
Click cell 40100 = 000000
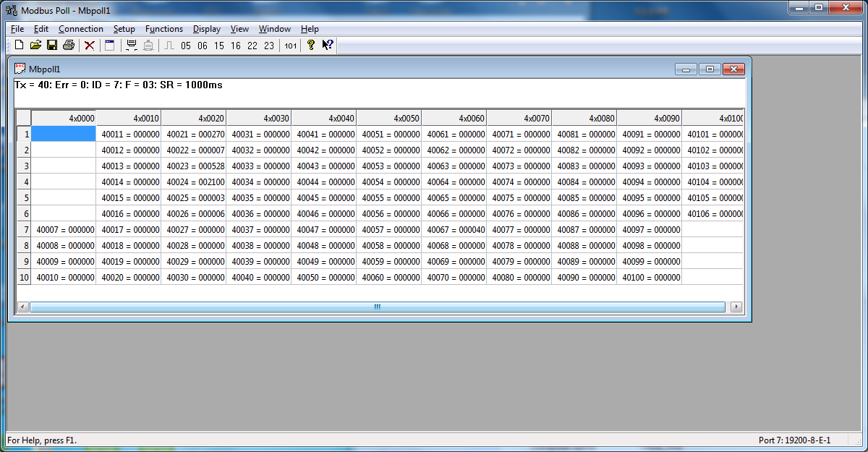[x=650, y=277]
